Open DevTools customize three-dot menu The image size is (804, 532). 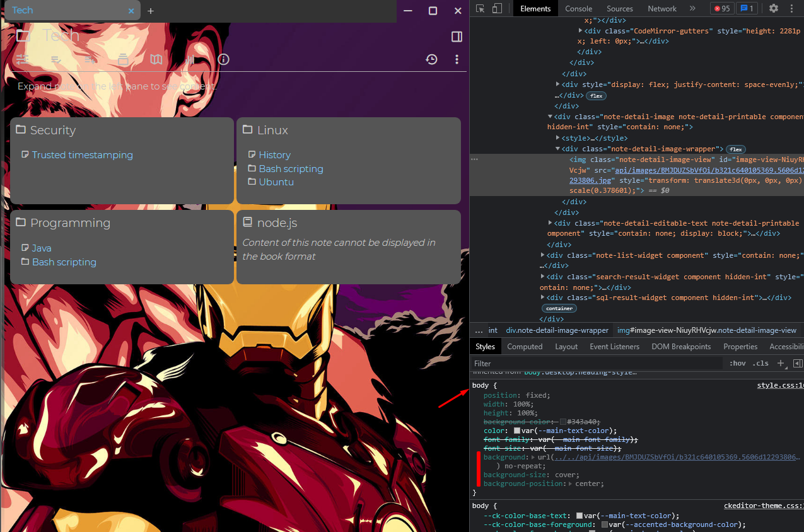[x=792, y=9]
